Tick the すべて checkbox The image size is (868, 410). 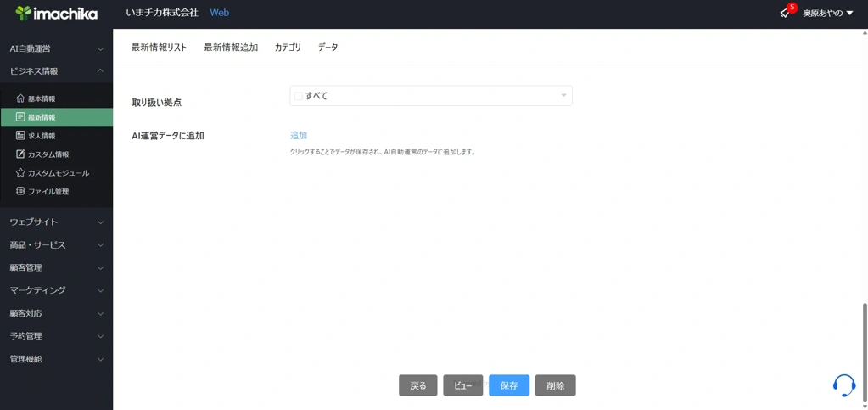click(x=299, y=96)
